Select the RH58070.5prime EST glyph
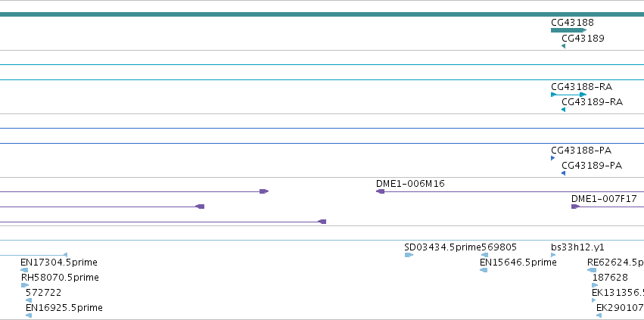 click(x=25, y=285)
